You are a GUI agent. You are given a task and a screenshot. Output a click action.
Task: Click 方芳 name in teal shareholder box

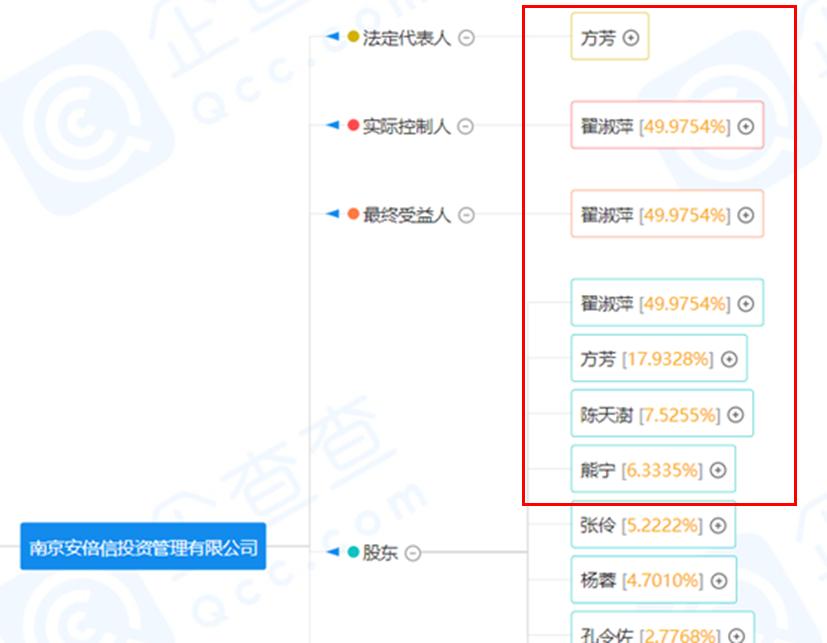coord(598,359)
